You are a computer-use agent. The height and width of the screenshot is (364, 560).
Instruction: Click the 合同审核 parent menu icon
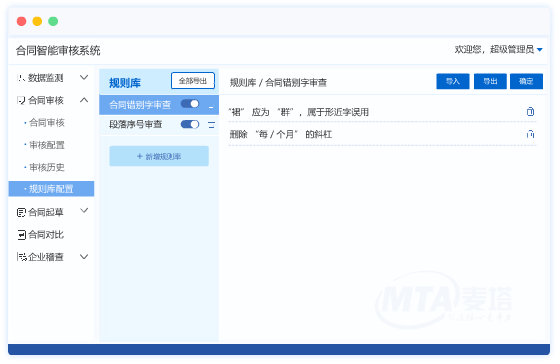pyautogui.click(x=21, y=100)
